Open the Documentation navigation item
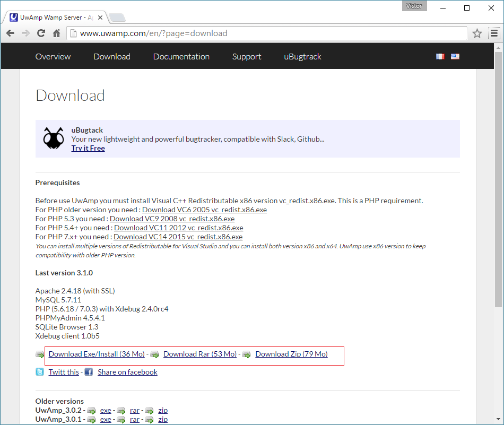 coord(181,57)
